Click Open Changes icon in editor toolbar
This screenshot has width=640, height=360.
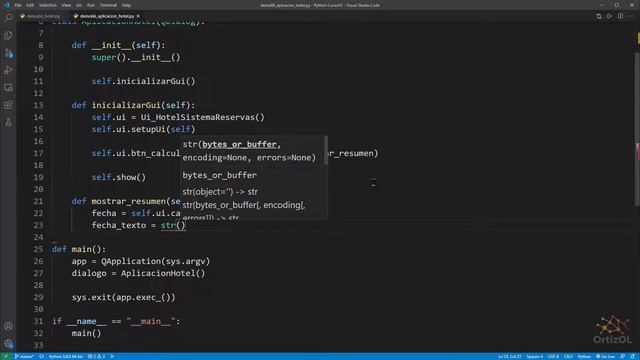(599, 16)
